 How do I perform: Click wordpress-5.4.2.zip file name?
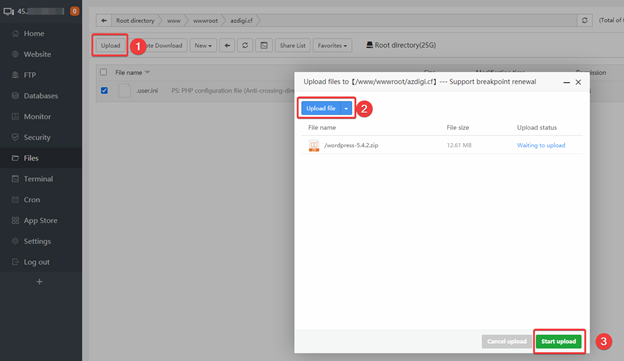pos(351,145)
